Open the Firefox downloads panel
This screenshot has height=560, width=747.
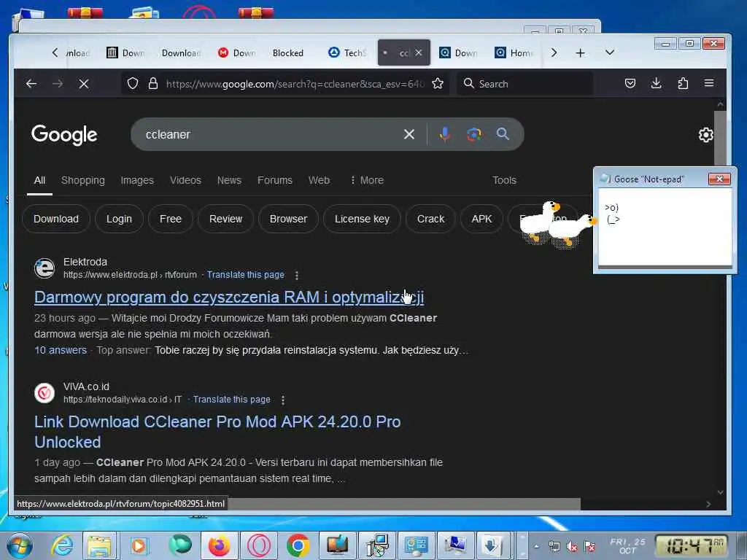(656, 84)
